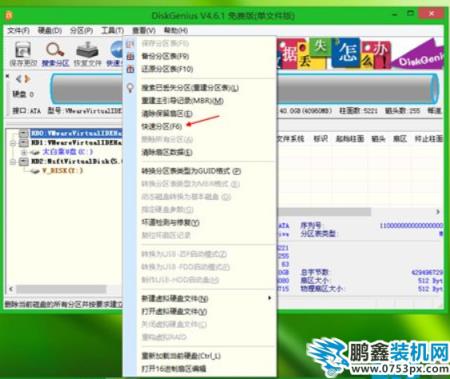Select V_DISK partition in tree

62,171
